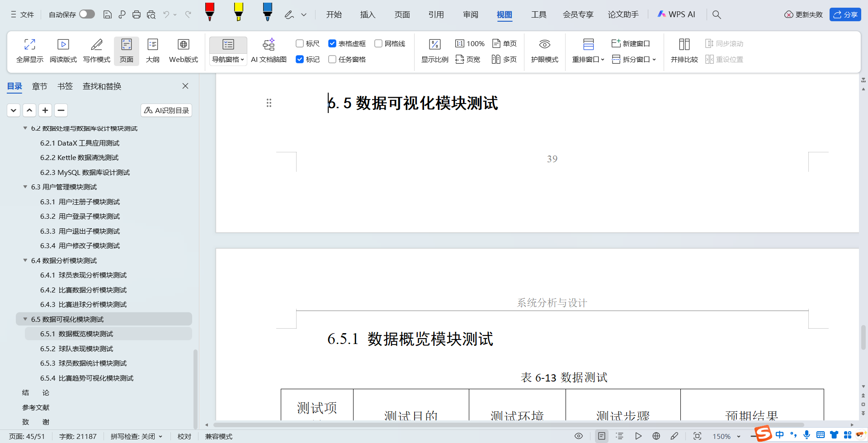868x443 pixels.
Task: Click the 分享 share button
Action: (845, 14)
